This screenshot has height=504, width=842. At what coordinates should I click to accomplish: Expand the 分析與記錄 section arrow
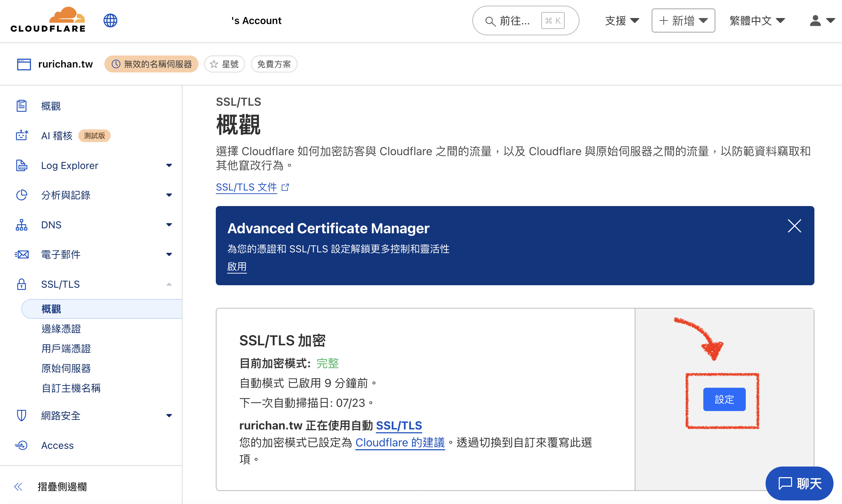point(169,195)
